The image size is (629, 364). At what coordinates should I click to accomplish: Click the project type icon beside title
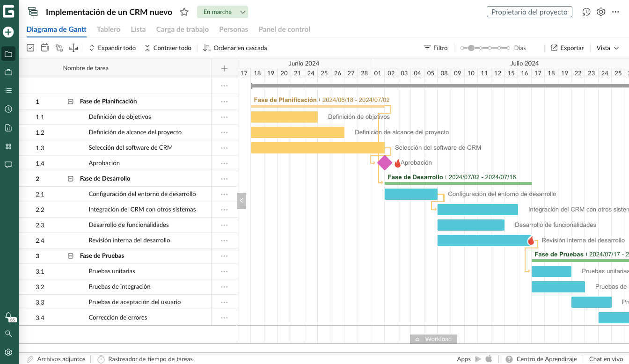click(x=32, y=12)
